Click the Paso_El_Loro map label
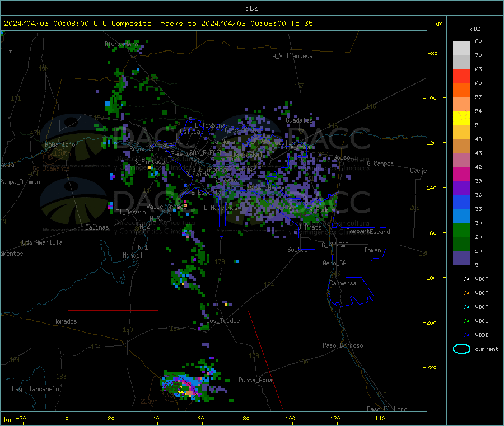This screenshot has height=426, width=504. (x=387, y=409)
